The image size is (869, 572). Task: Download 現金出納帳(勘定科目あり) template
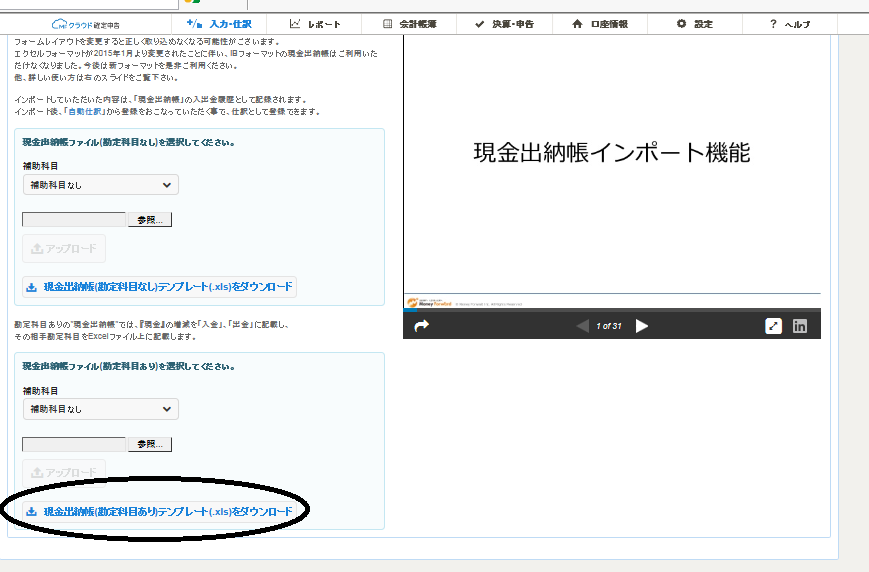click(x=160, y=511)
